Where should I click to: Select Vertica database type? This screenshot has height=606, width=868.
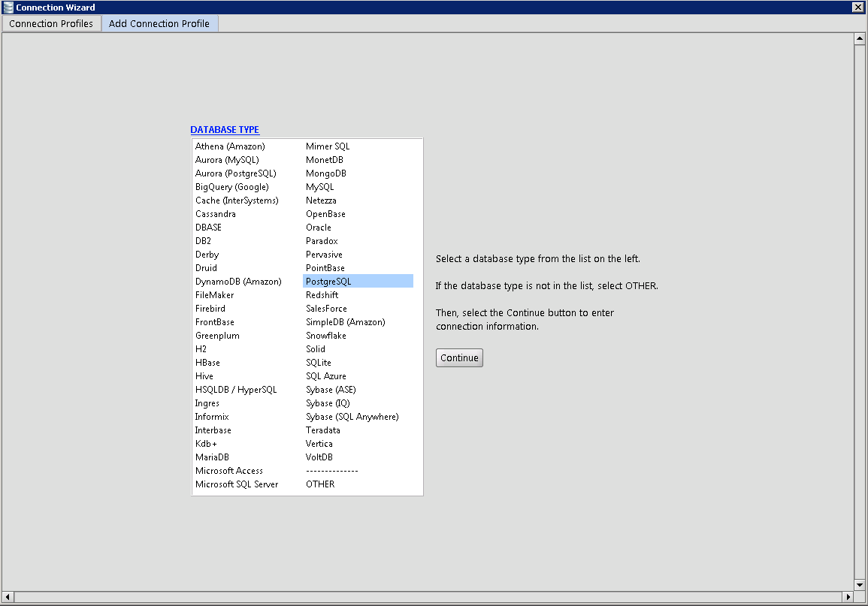click(x=319, y=444)
